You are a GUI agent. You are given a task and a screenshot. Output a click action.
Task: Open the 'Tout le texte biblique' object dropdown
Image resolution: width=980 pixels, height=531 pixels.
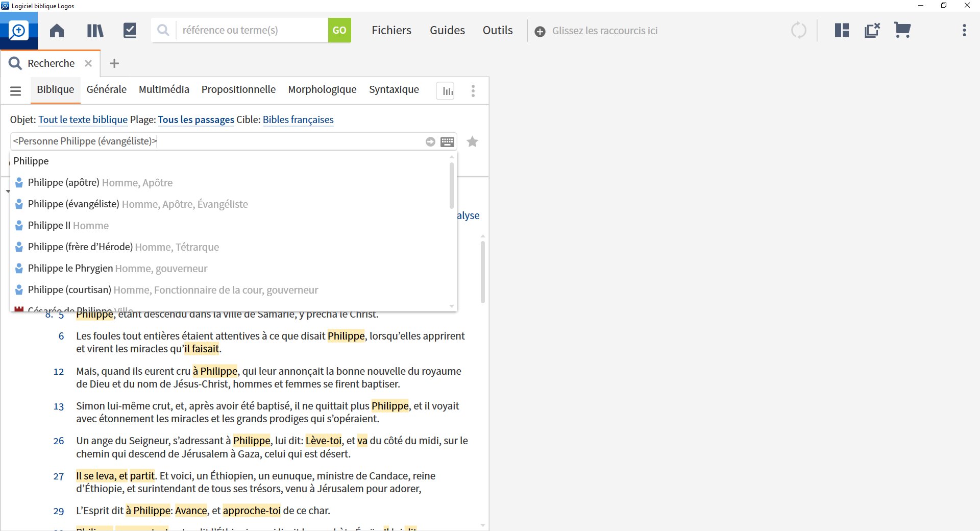pyautogui.click(x=83, y=119)
